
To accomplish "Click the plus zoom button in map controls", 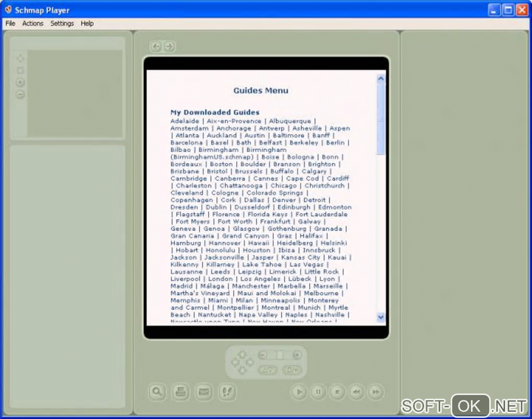I will [x=297, y=355].
